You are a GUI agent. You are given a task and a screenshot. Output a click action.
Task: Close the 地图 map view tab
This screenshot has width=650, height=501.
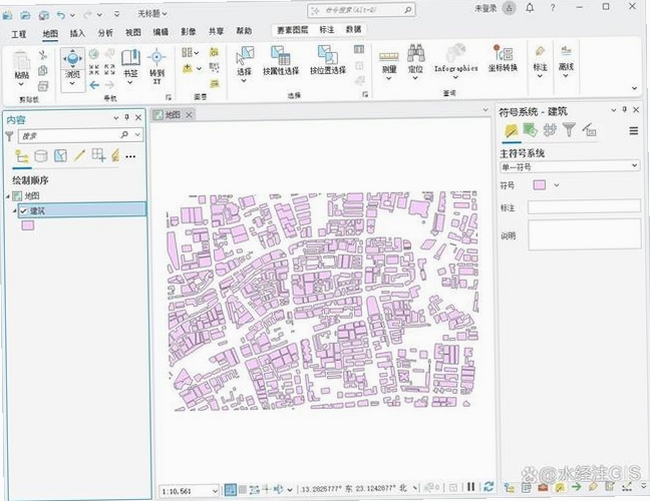(x=189, y=115)
